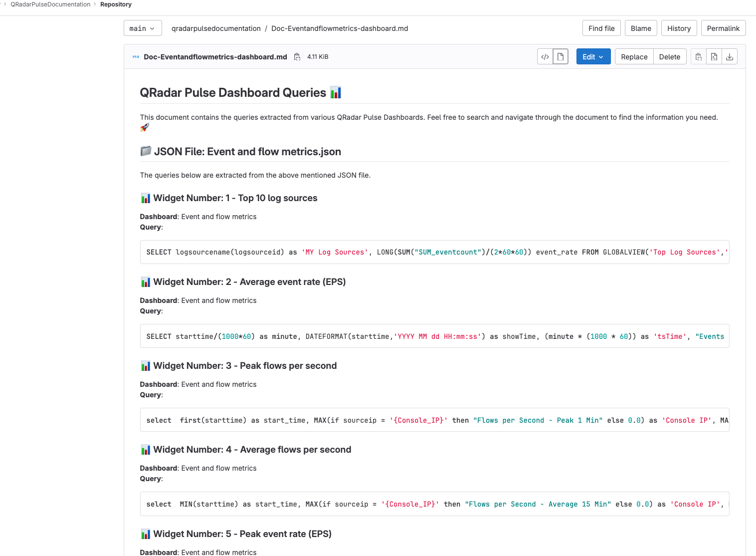Open the main branch dropdown
The image size is (756, 556).
click(143, 28)
